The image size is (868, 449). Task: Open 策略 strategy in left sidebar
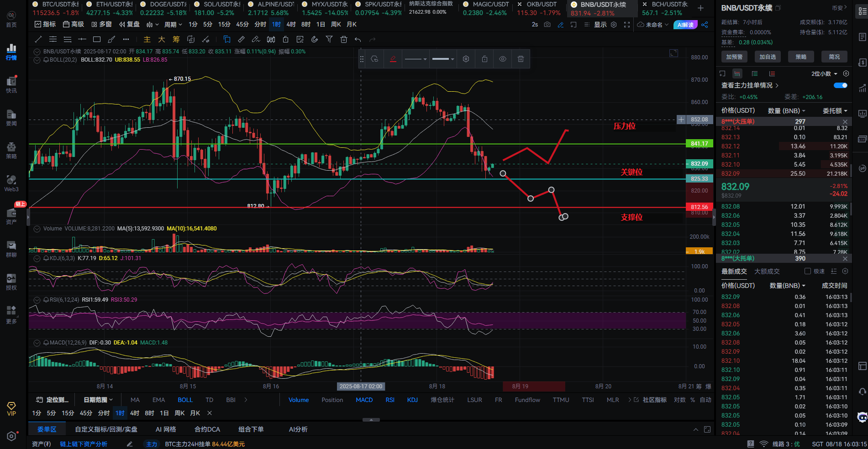point(11,151)
